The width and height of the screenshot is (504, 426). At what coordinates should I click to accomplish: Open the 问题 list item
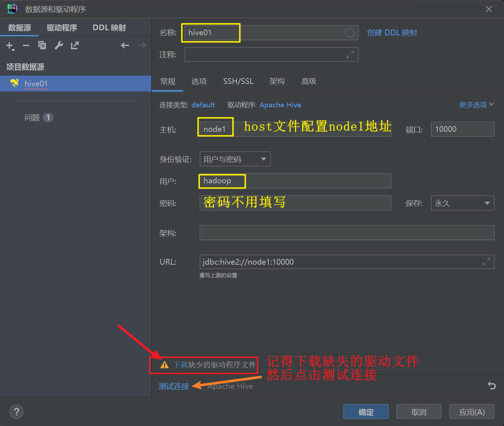[39, 117]
